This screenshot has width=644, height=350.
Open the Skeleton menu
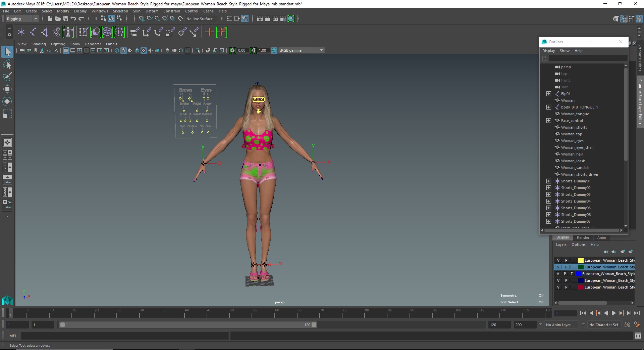[x=120, y=11]
